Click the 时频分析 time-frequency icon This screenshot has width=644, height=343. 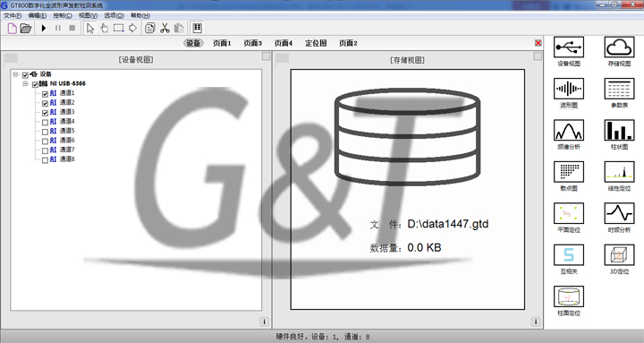point(619,213)
